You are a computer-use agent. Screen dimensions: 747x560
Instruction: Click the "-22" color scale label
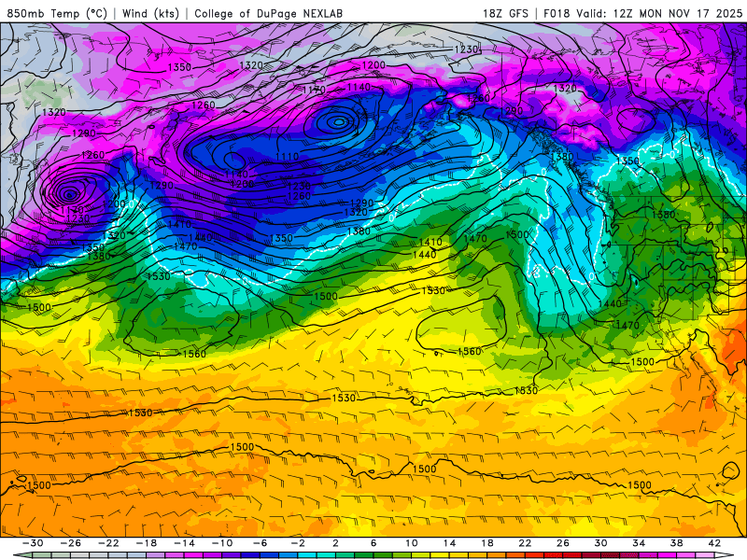[108, 543]
